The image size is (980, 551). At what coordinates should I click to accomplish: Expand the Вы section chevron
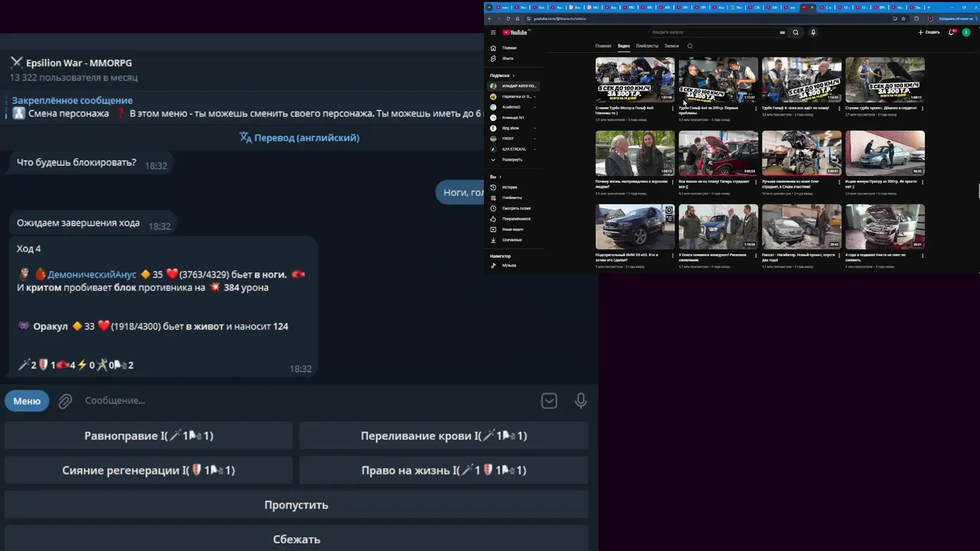[500, 177]
